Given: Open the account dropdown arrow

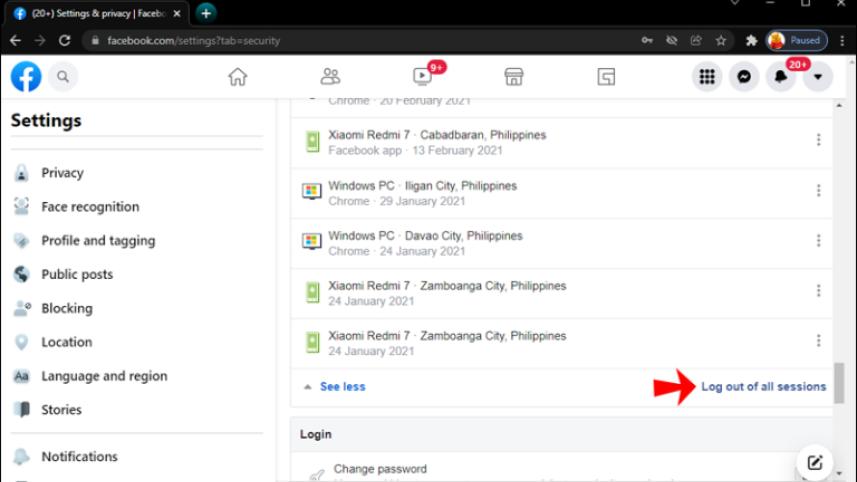Looking at the screenshot, I should point(818,77).
